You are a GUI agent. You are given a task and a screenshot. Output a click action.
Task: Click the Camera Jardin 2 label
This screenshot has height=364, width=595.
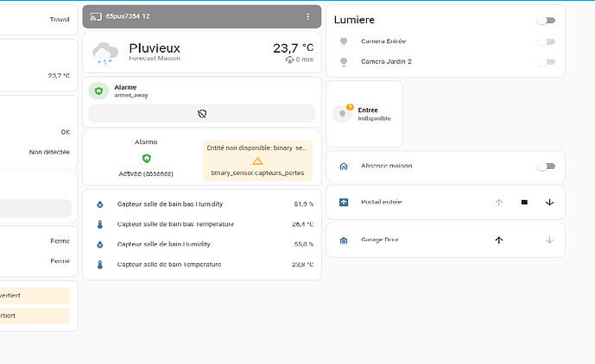tap(386, 61)
